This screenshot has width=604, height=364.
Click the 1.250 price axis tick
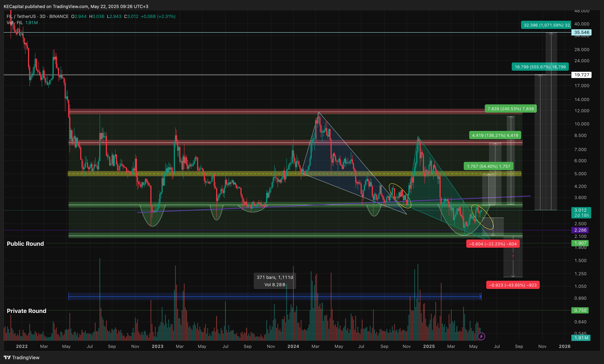coord(580,274)
